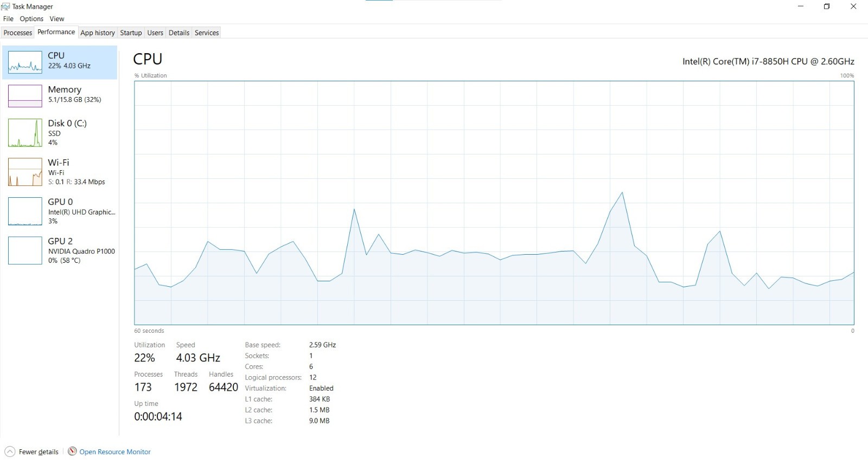Viewport: 868px width, 465px height.
Task: Click the L2 cache 1.5 MB value
Action: tap(319, 410)
